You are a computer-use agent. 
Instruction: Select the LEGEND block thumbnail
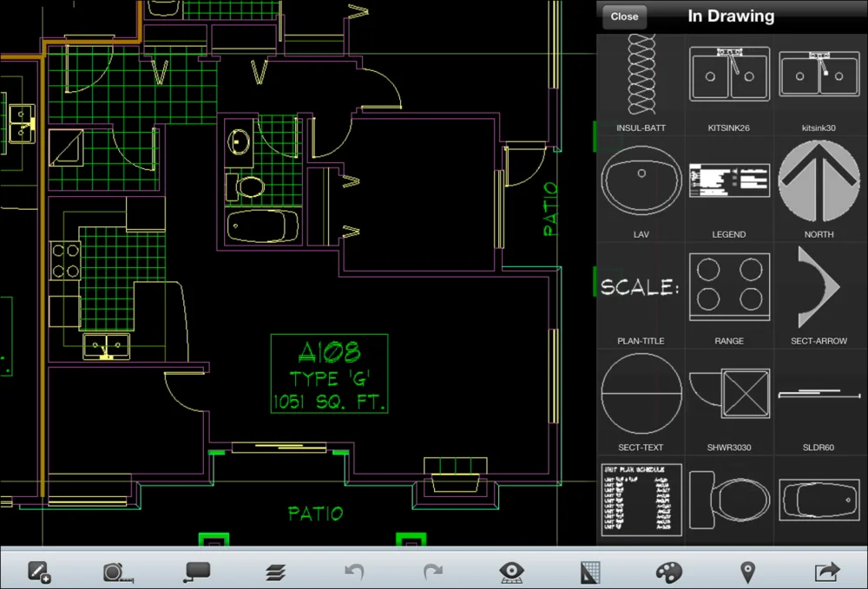pos(729,180)
